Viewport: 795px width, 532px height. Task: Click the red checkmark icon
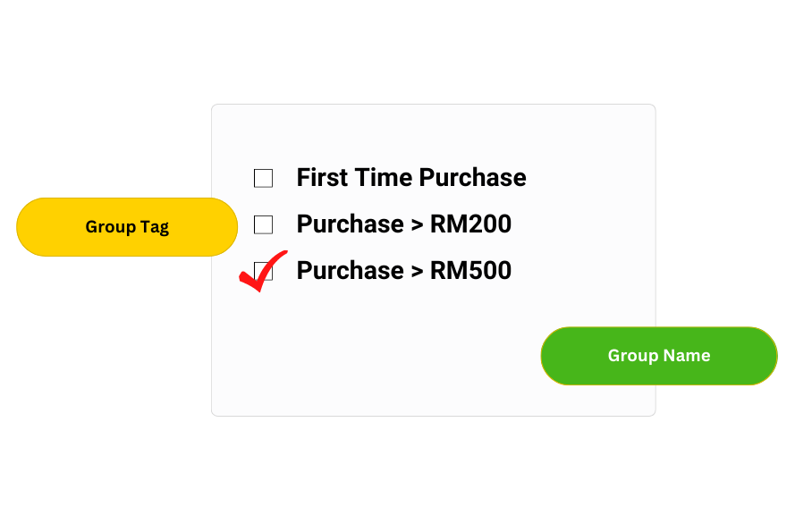pos(261,274)
